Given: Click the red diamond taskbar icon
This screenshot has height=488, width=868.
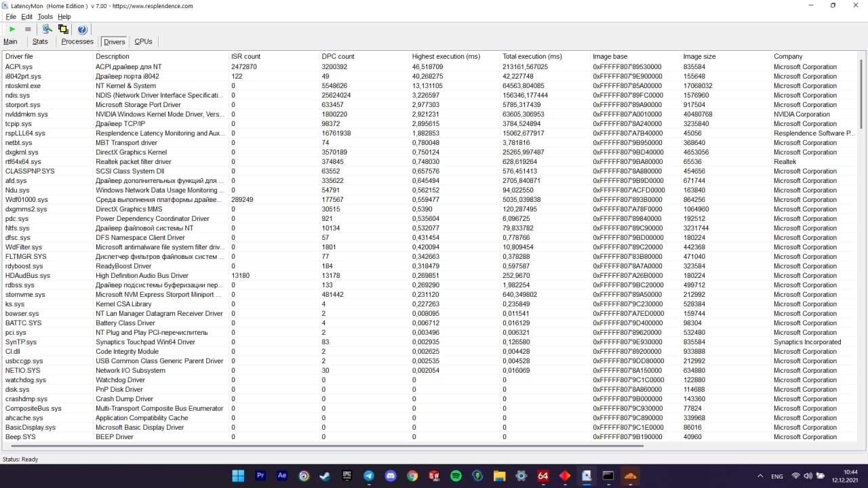Looking at the screenshot, I should pyautogui.click(x=564, y=476).
